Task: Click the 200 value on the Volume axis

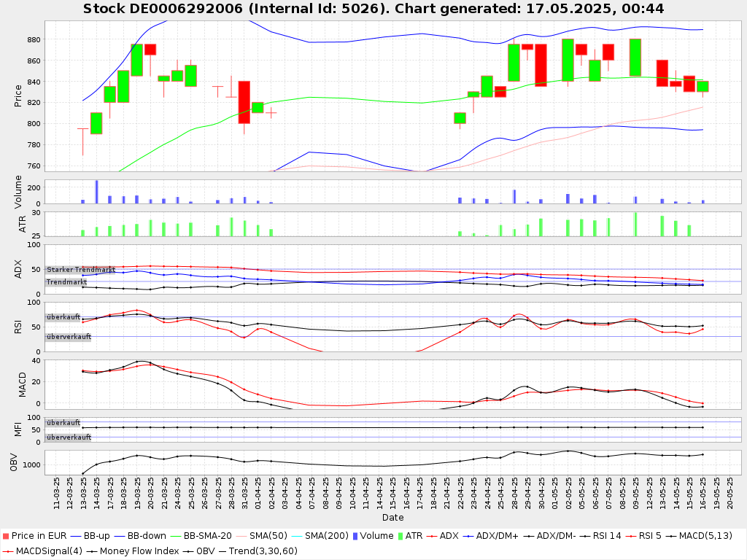Action: [34, 188]
